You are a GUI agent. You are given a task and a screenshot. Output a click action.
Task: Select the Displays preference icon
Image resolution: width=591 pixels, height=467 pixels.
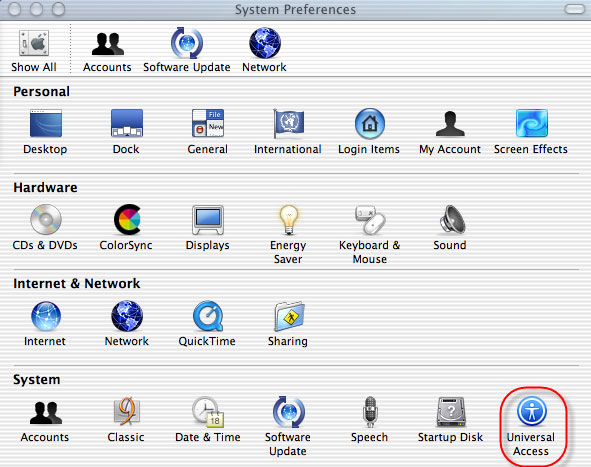(x=208, y=220)
